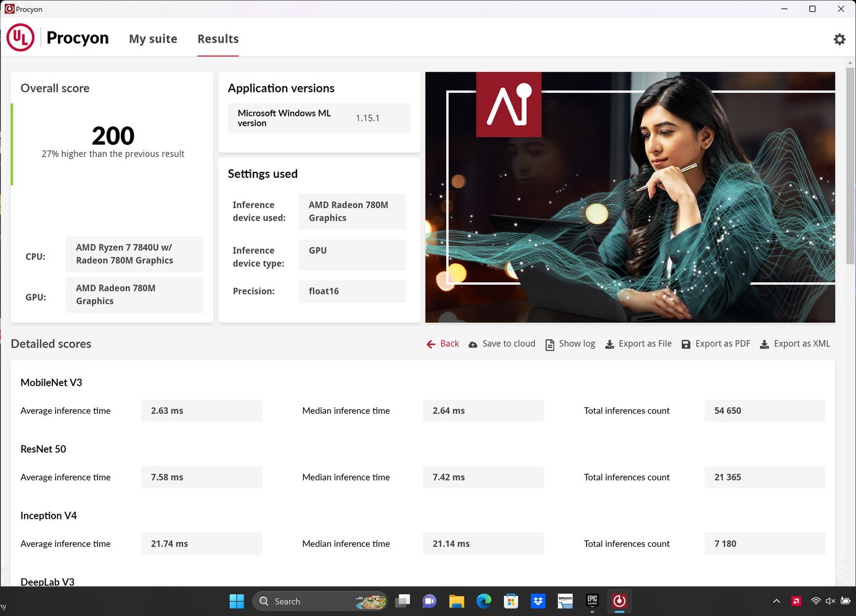Open the Windows Start menu

click(x=237, y=601)
